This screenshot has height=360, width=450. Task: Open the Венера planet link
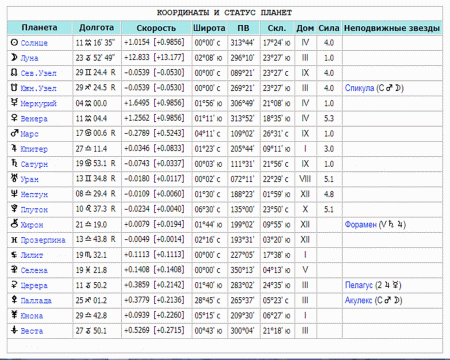pos(34,119)
